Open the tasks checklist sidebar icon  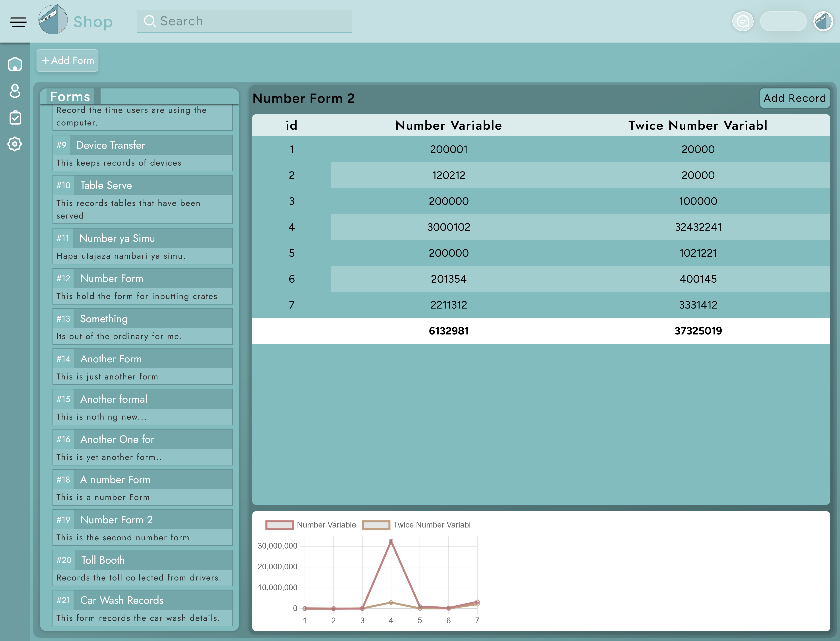click(15, 117)
